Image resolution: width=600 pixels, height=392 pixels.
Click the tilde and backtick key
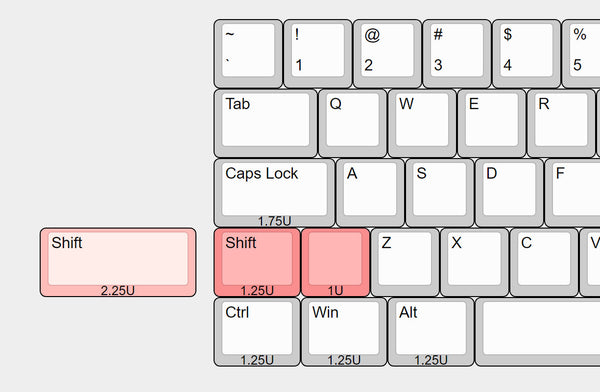pyautogui.click(x=248, y=54)
